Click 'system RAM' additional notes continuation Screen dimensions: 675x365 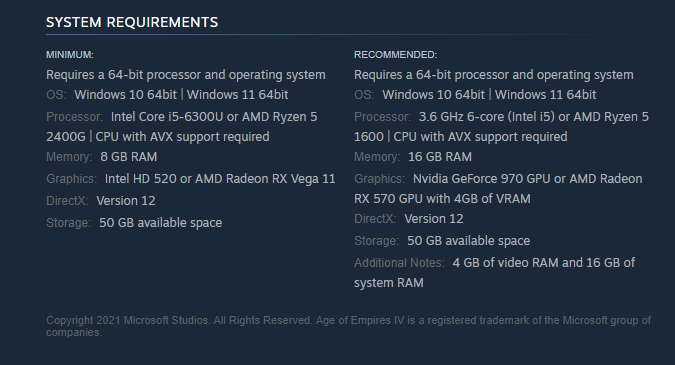tap(389, 283)
